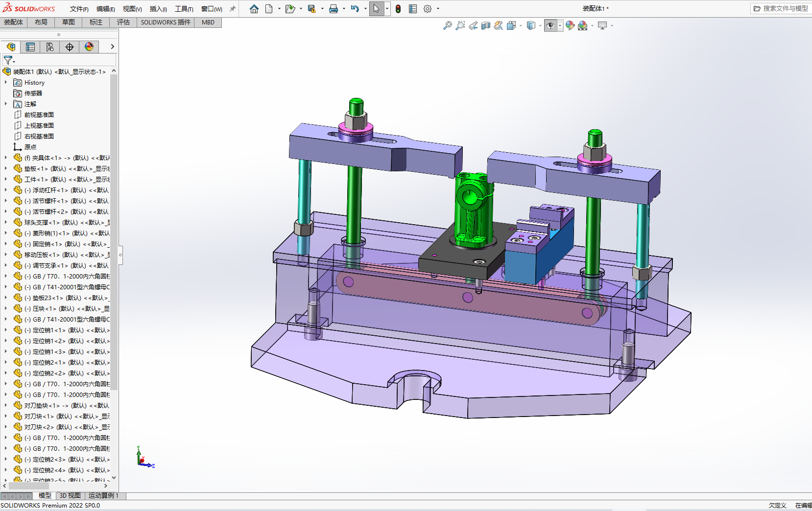Select the 模型 bottom tab
The width and height of the screenshot is (812, 511).
(x=45, y=496)
